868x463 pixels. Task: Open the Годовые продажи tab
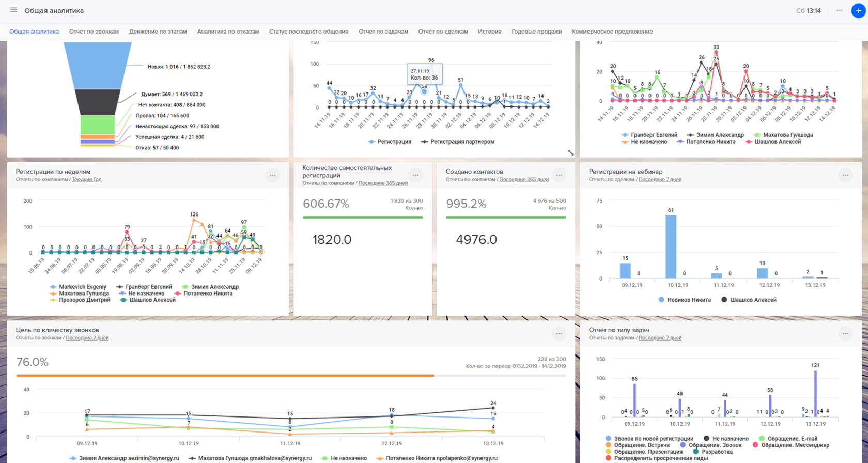536,32
